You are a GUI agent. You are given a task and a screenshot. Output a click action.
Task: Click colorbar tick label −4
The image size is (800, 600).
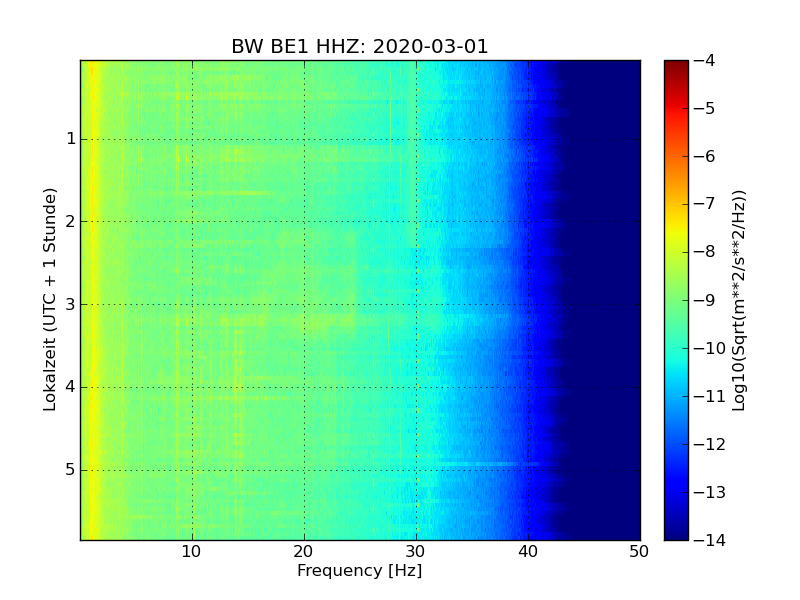[x=705, y=61]
